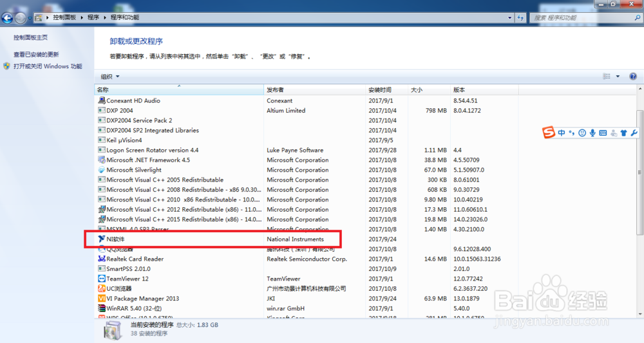This screenshot has width=644, height=343.
Task: Open the Sogou soft keyboard icon
Action: [x=603, y=133]
